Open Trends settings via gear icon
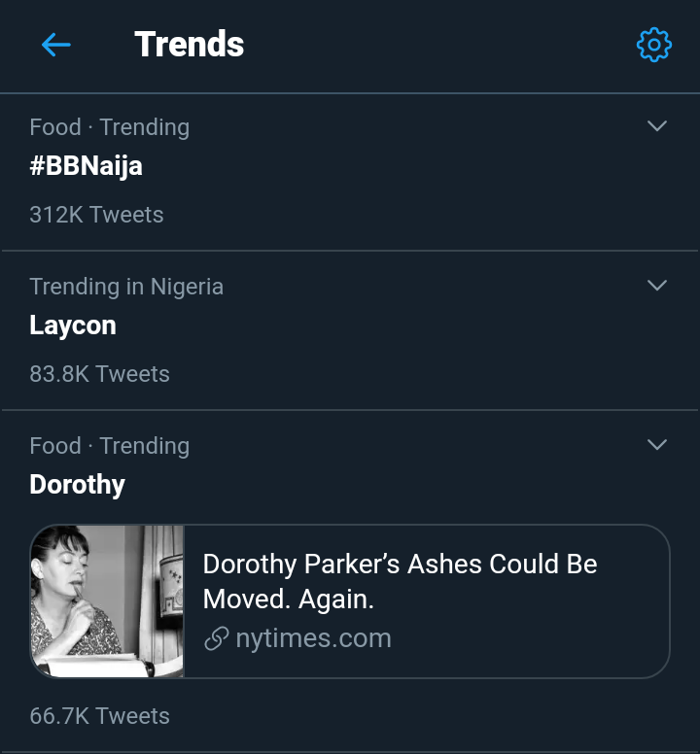The width and height of the screenshot is (700, 754). [653, 45]
